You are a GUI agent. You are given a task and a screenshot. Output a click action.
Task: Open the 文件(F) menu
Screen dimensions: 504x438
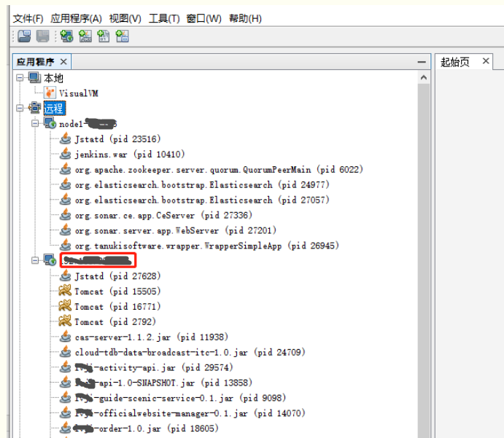[28, 19]
